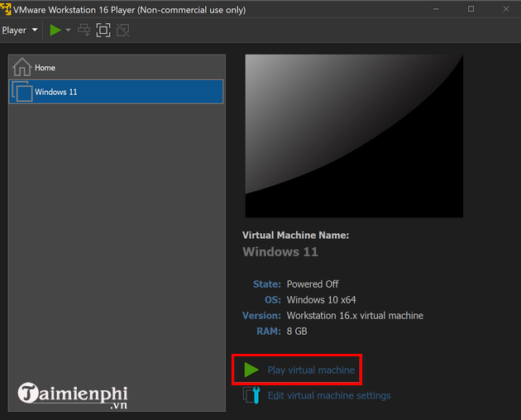Click the 'Windows 10 x64' OS value

(321, 300)
